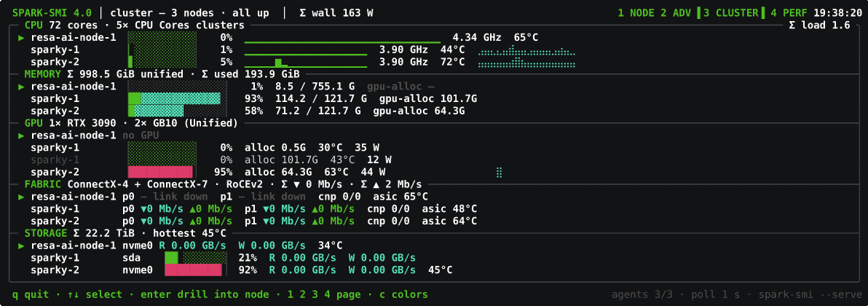The image size is (868, 306).
Task: Select the sparky-1 row in FABRIC section
Action: point(55,209)
